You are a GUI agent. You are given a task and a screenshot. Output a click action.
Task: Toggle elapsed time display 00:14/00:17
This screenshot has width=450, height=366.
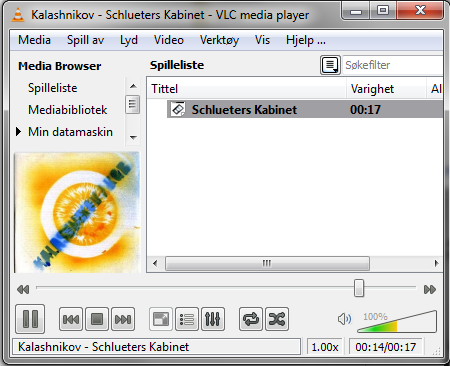(386, 347)
